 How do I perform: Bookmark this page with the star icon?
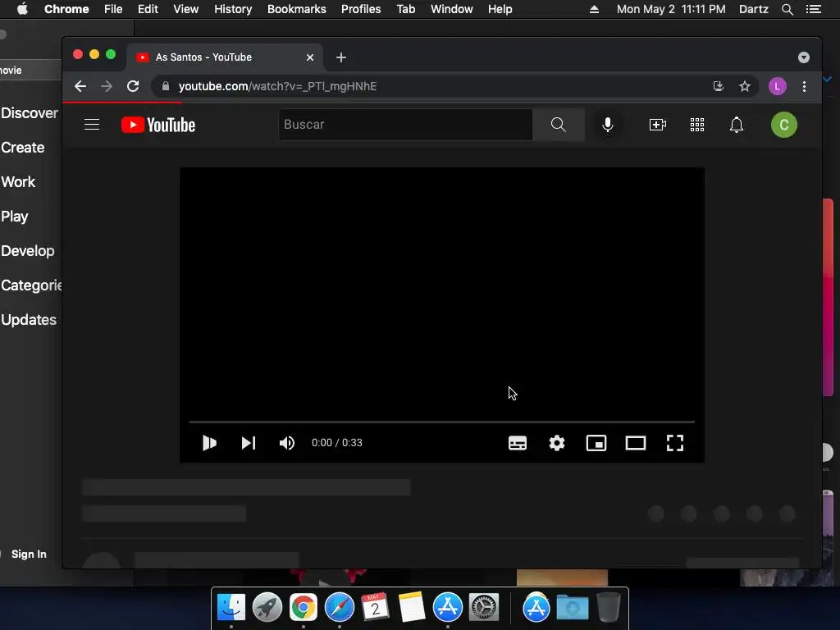click(745, 86)
